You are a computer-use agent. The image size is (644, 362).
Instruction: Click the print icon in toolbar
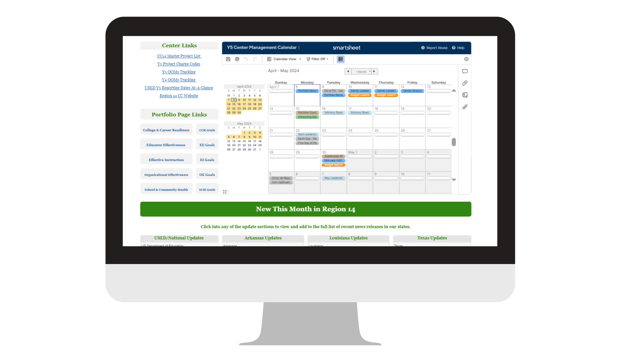coord(238,59)
